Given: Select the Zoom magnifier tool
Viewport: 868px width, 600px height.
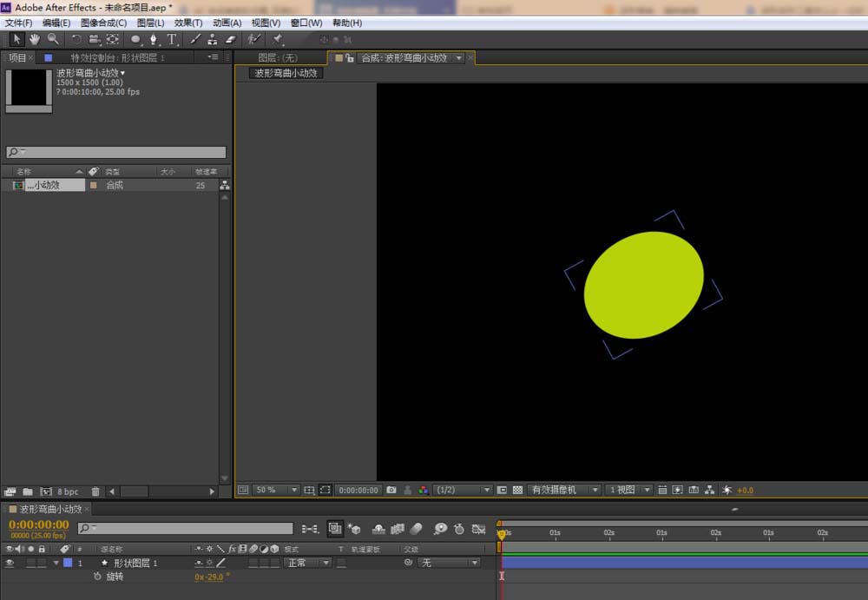Looking at the screenshot, I should [53, 39].
